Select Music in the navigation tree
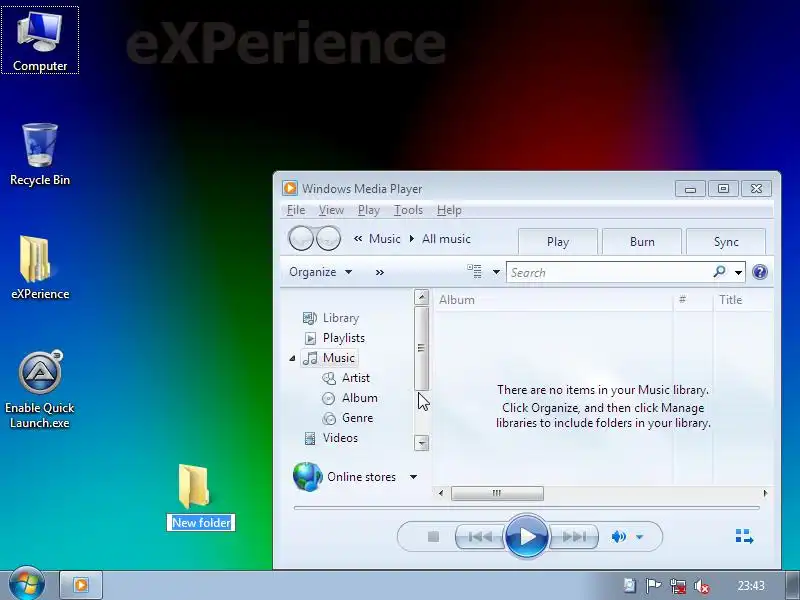 (329, 358)
